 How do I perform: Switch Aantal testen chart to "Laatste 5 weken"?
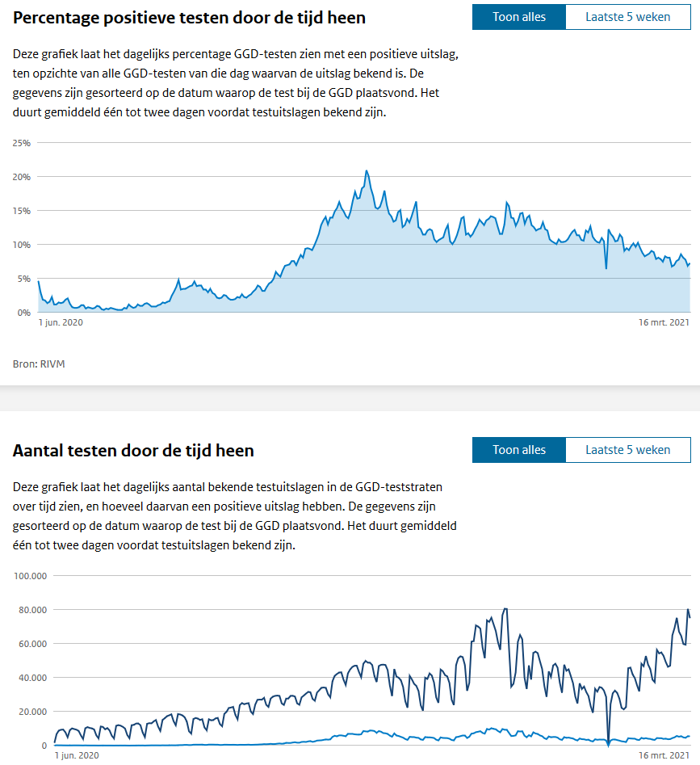click(x=627, y=450)
